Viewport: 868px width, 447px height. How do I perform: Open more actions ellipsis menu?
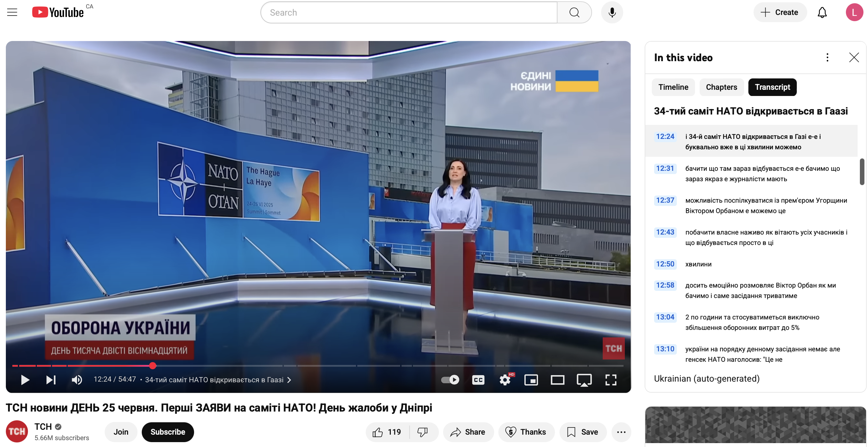621,432
